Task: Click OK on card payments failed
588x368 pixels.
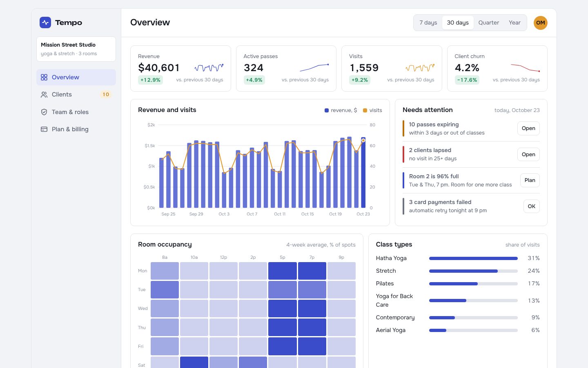Action: point(531,206)
